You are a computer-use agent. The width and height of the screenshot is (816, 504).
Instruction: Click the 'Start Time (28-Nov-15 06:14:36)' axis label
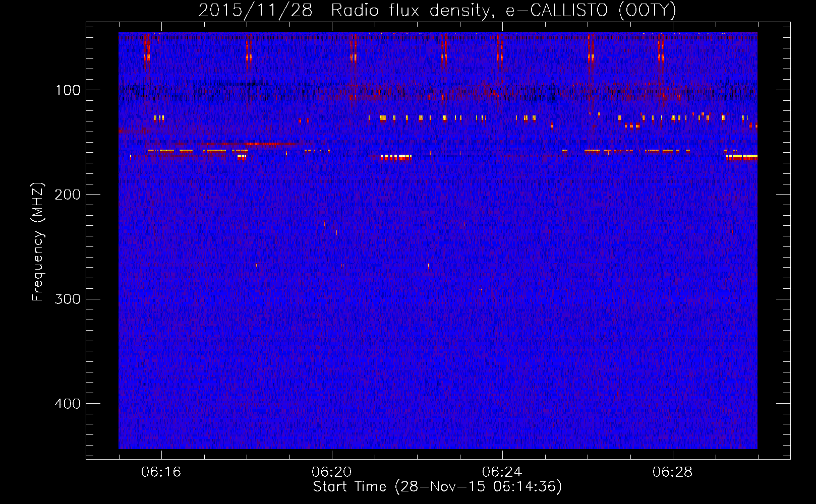click(437, 487)
